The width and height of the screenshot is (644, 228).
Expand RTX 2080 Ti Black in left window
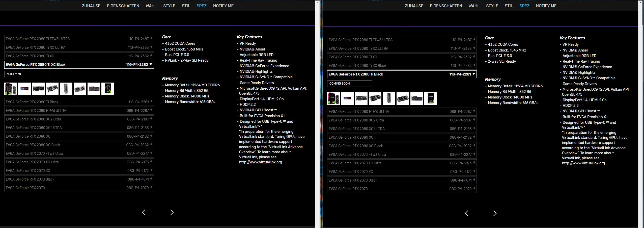coord(79,102)
